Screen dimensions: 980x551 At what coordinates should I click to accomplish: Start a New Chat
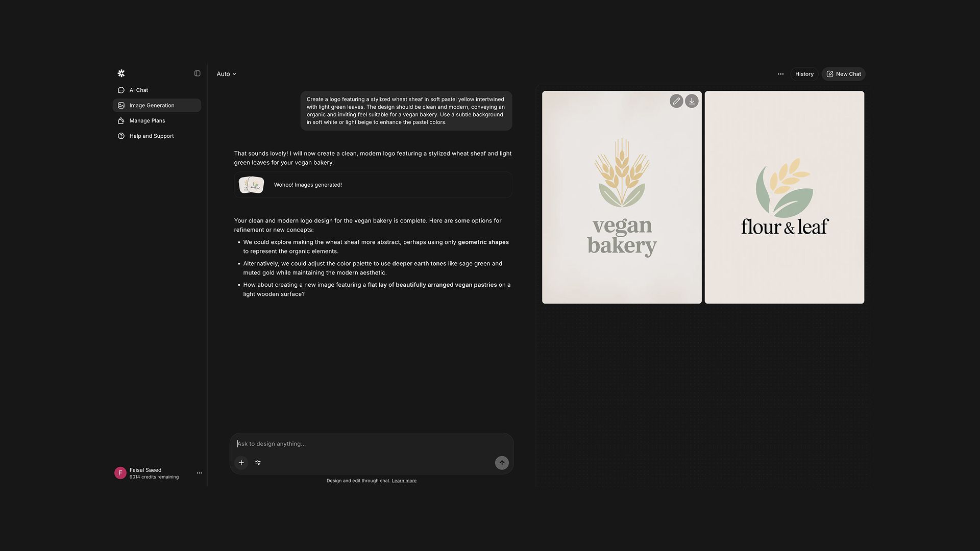(843, 74)
